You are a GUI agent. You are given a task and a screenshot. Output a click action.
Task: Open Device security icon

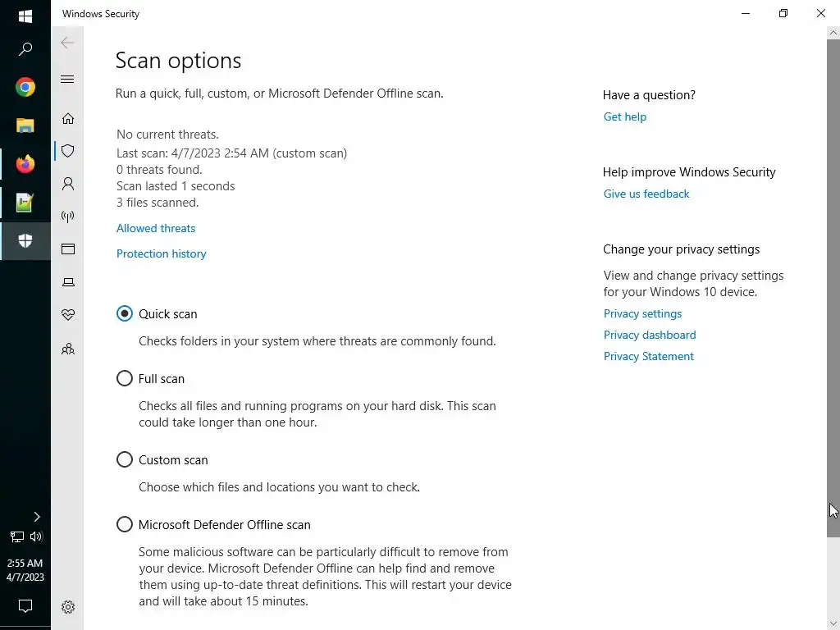point(68,282)
